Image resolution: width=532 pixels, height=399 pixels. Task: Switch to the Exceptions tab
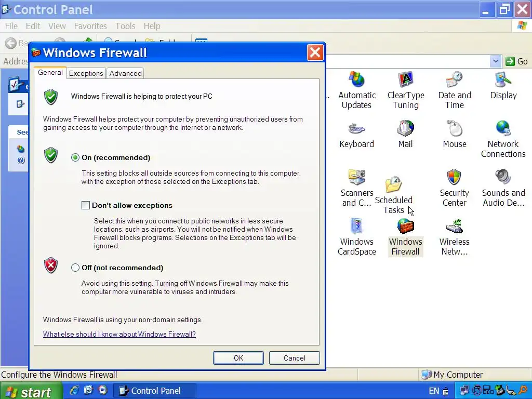pyautogui.click(x=86, y=73)
